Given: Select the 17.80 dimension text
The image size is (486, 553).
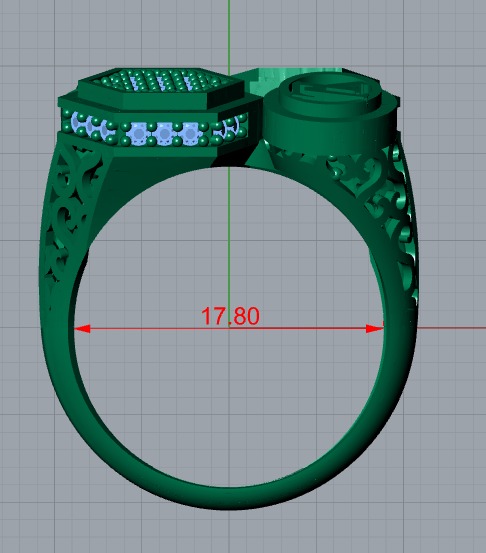Looking at the screenshot, I should pos(230,316).
